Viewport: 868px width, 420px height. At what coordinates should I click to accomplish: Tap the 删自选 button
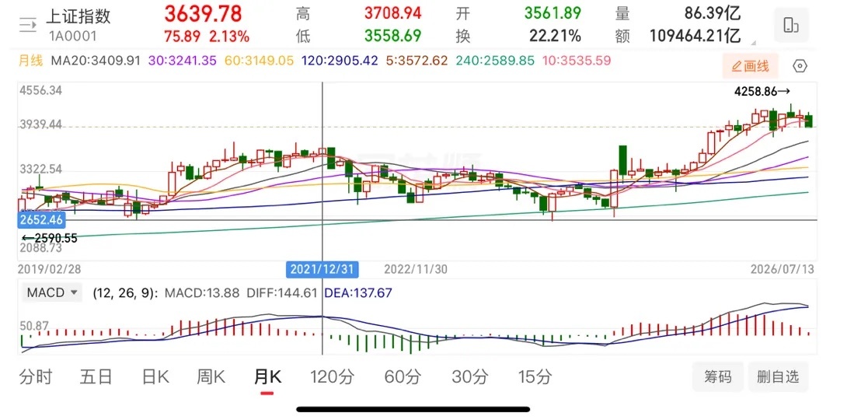tap(779, 377)
